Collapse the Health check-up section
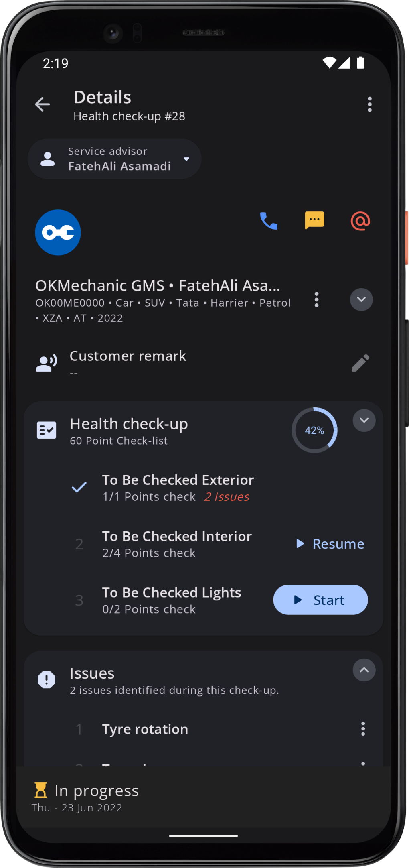Screen dimensions: 409x868 coord(364,421)
